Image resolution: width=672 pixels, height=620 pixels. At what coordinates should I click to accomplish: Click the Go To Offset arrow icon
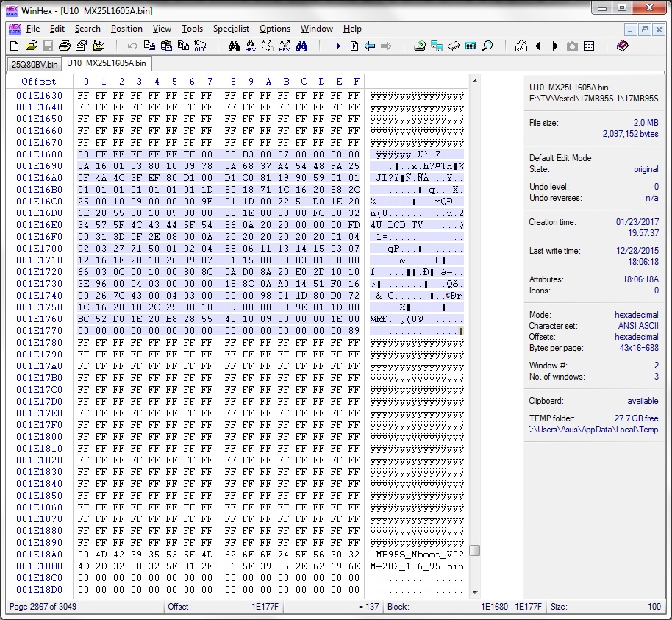coord(335,46)
